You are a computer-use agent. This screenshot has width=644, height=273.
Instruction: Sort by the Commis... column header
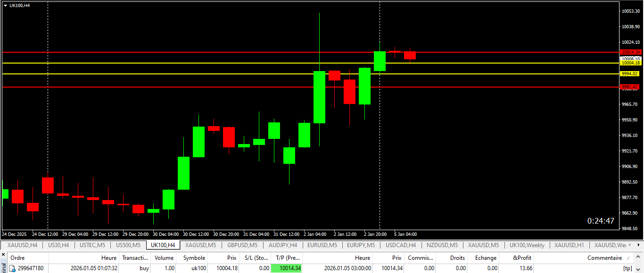(420, 258)
